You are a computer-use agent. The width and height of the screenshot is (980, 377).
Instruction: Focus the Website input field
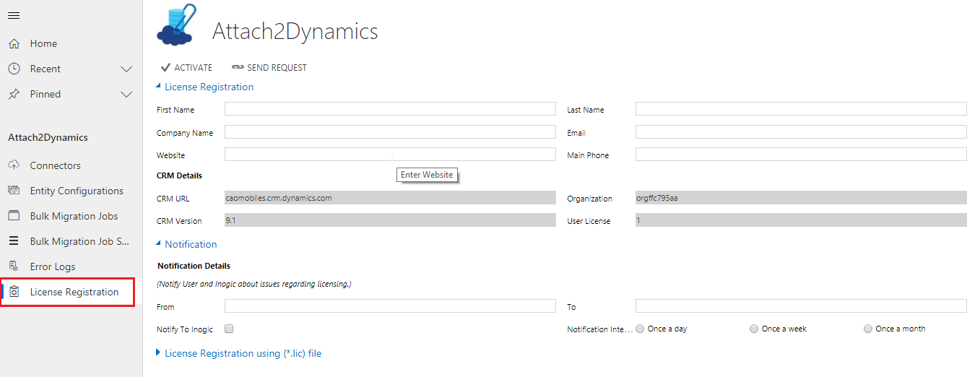tap(390, 155)
